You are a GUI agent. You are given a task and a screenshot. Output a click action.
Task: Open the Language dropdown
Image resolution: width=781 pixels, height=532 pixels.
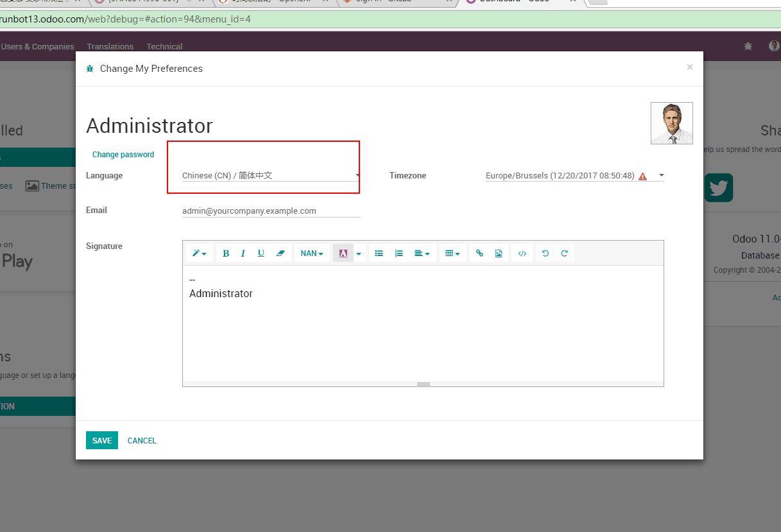tap(270, 176)
